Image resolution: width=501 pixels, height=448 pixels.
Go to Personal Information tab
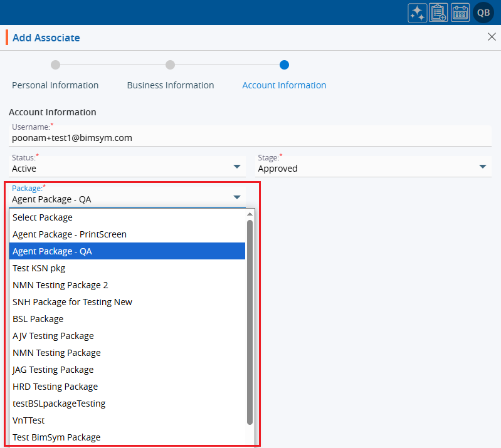[55, 85]
